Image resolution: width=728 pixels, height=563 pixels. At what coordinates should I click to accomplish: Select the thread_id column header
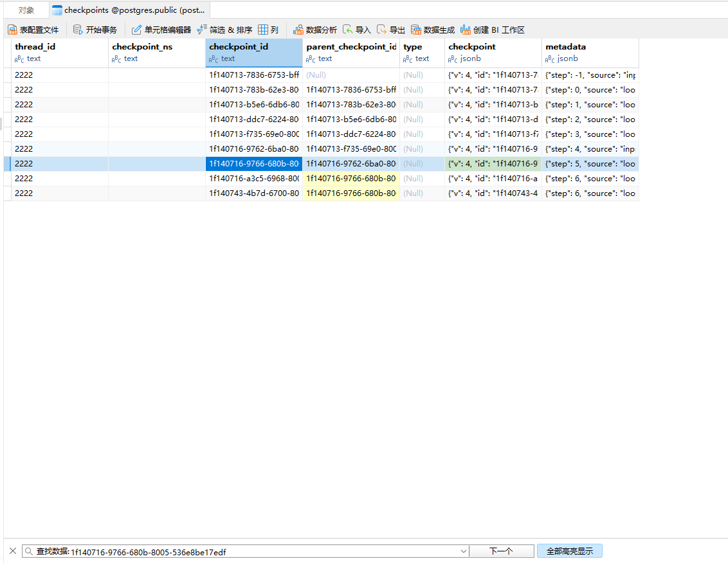pos(59,53)
